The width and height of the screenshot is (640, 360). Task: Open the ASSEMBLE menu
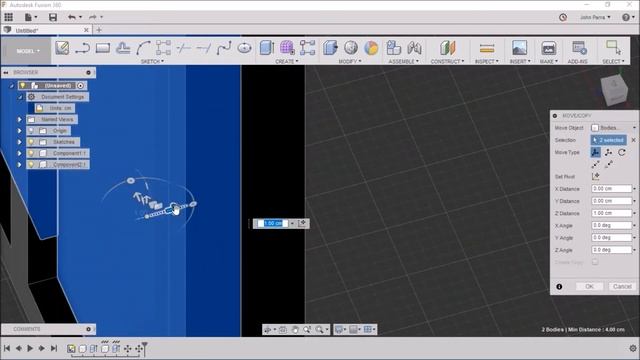click(403, 61)
